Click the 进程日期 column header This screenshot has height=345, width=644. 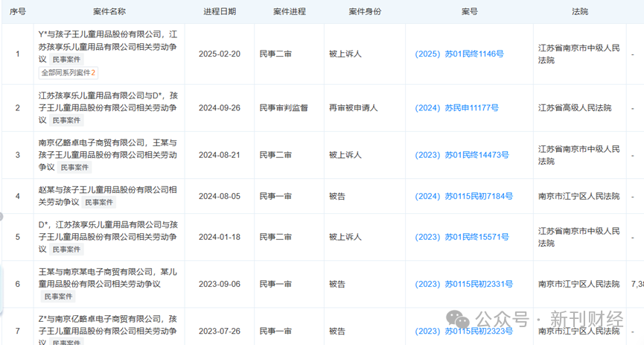[x=219, y=11]
